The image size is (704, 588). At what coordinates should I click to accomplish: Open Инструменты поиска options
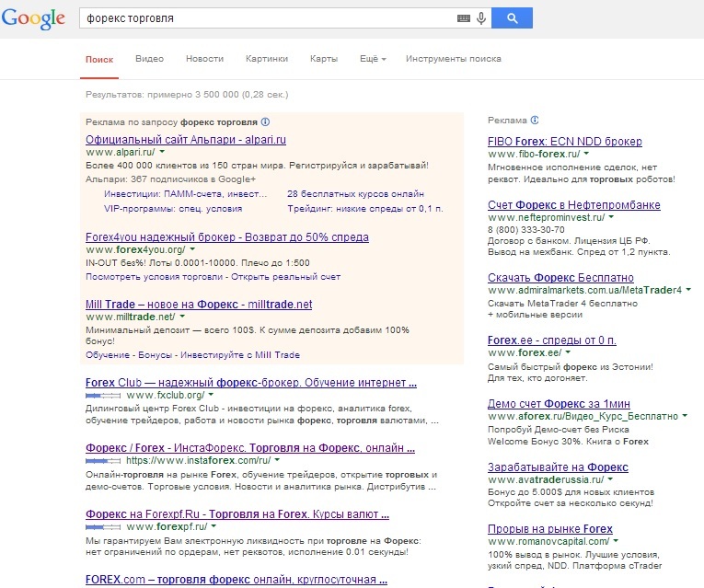pyautogui.click(x=454, y=59)
